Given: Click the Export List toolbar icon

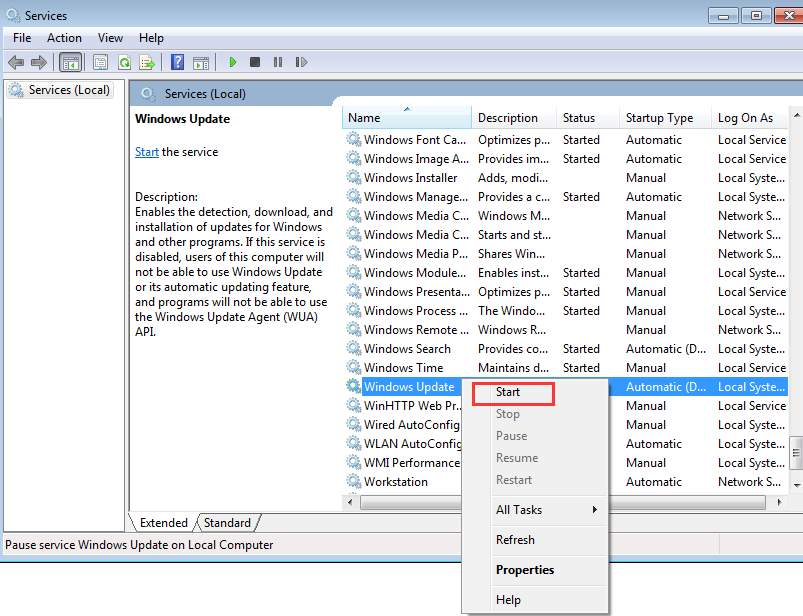Looking at the screenshot, I should coord(147,62).
